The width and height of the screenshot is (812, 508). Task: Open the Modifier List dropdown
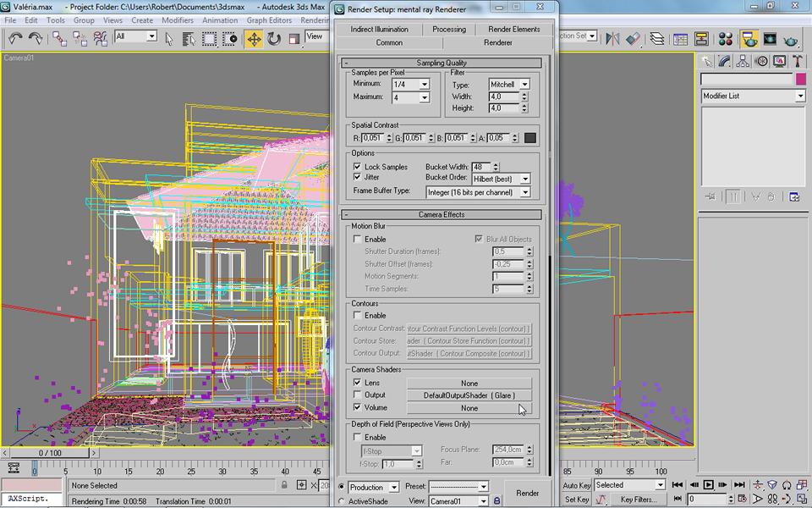798,95
